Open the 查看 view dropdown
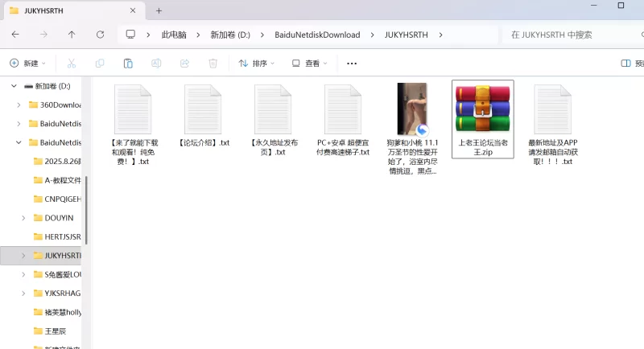 click(x=310, y=63)
